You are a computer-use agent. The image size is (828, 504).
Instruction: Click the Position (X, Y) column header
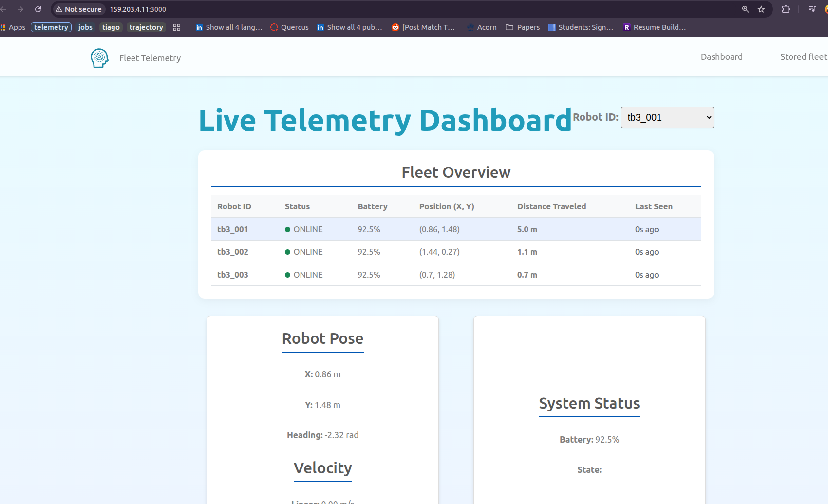click(447, 206)
